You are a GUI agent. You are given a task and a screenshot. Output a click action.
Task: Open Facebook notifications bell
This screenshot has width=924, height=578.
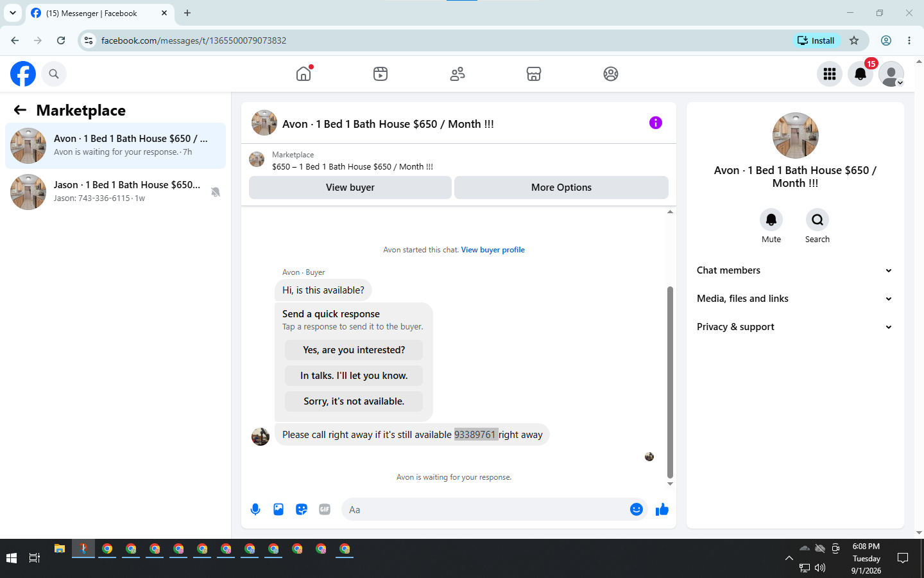click(860, 74)
